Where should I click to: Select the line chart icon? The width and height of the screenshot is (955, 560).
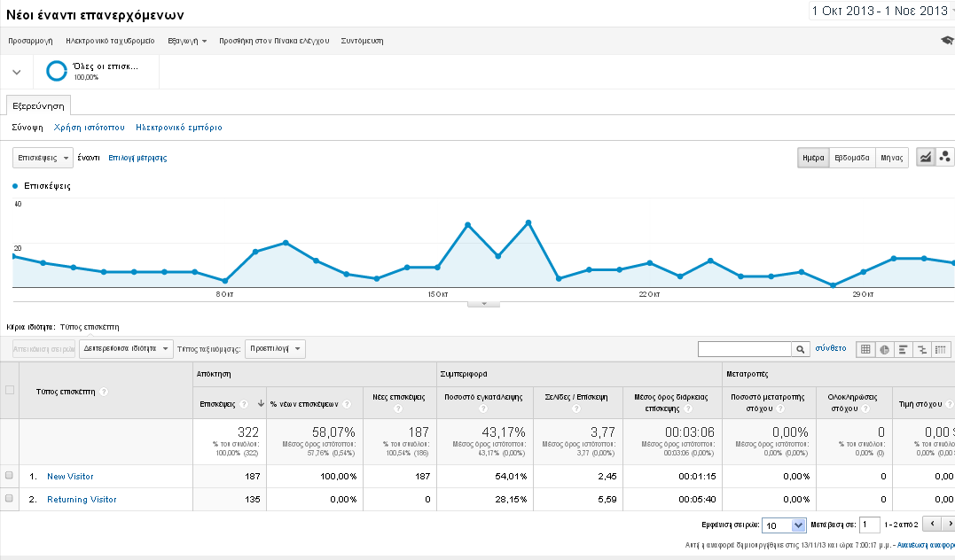tap(926, 157)
